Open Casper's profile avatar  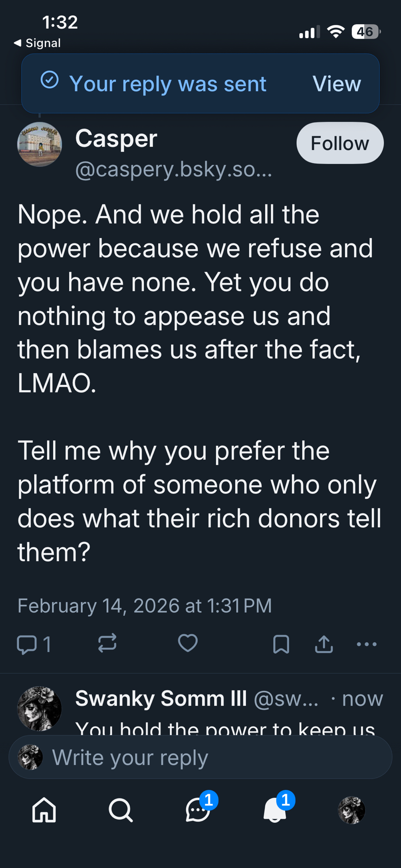click(x=40, y=145)
